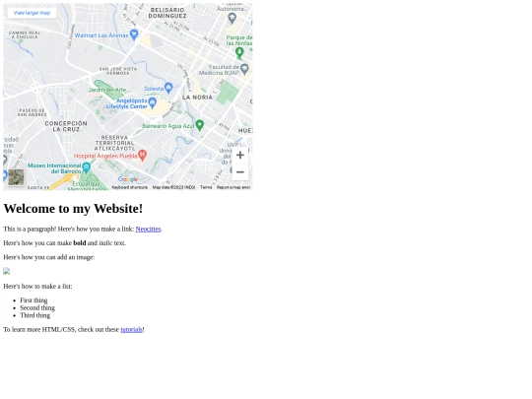The image size is (532, 399).
Task: Zoom out with the minus button
Action: pyautogui.click(x=240, y=172)
